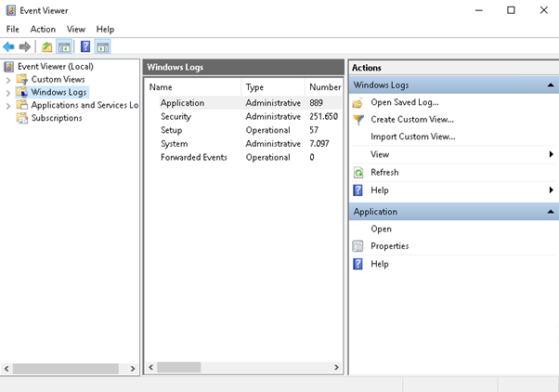Open the Help menu in menu bar
Screen dimensions: 559x392
click(105, 29)
